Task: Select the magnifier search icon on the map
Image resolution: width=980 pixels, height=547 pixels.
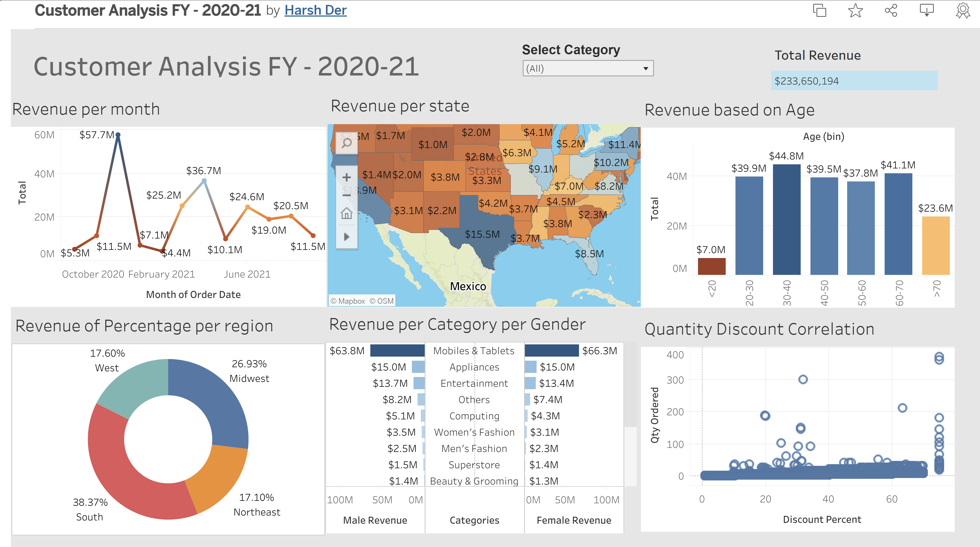Action: (347, 143)
